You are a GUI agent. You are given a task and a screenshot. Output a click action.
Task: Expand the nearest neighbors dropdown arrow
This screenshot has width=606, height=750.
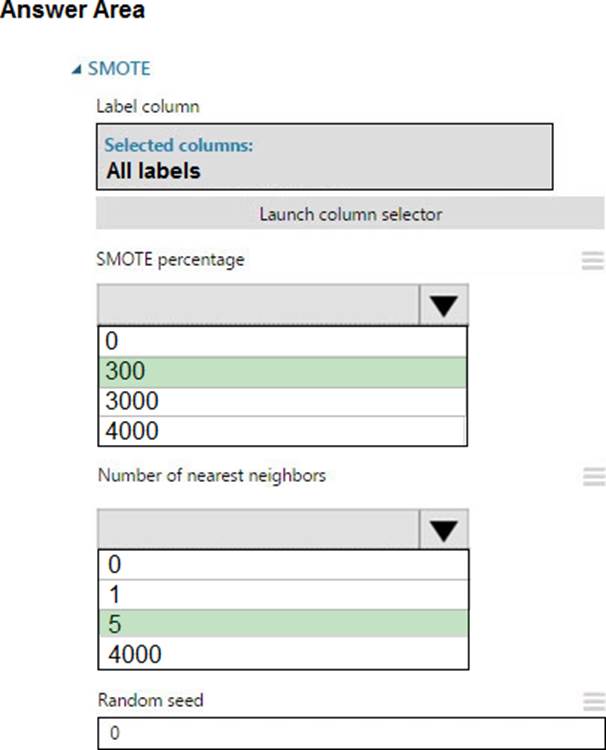[x=443, y=528]
